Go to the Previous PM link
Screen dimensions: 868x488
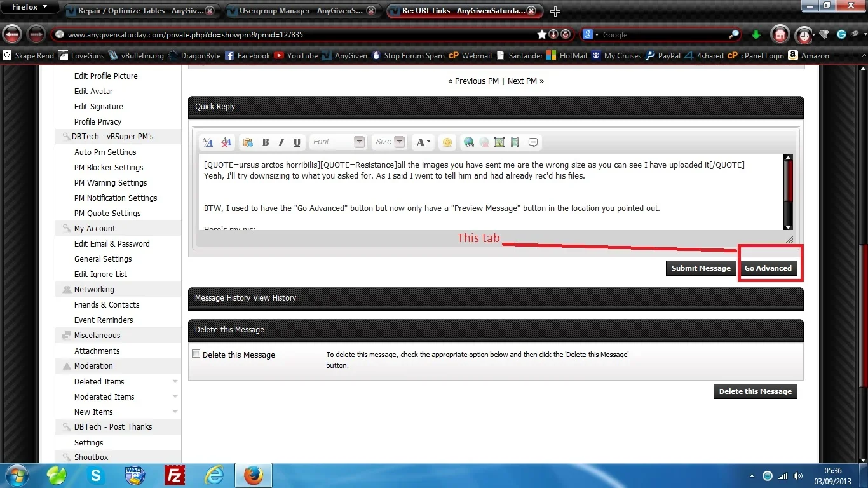(x=473, y=81)
